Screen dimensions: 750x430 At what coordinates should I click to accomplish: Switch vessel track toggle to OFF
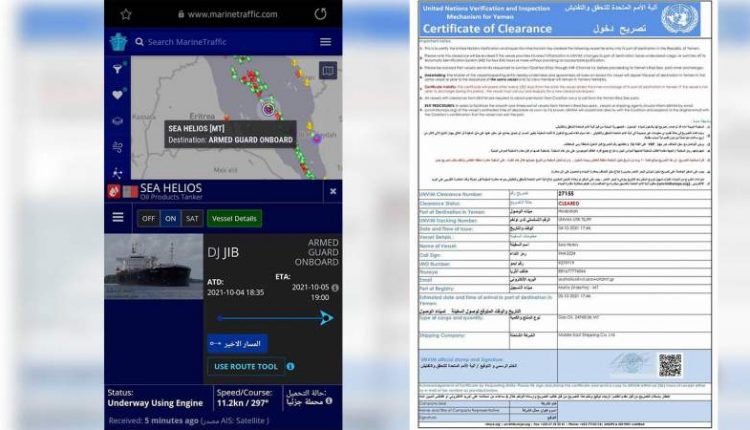tap(148, 218)
